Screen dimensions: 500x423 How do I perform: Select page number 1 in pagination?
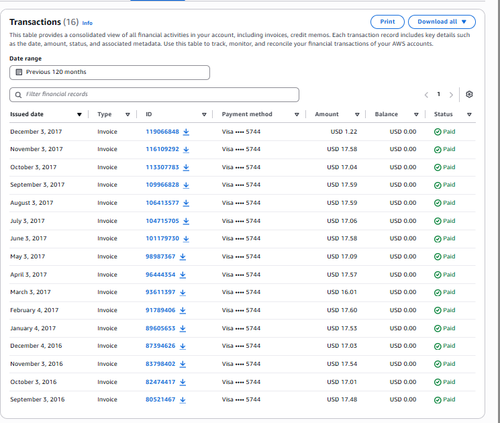(x=439, y=94)
